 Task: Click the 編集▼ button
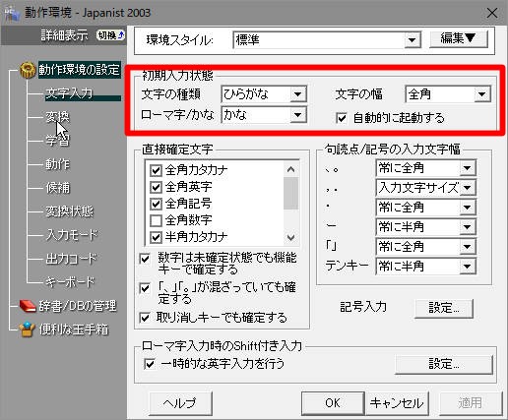[459, 39]
